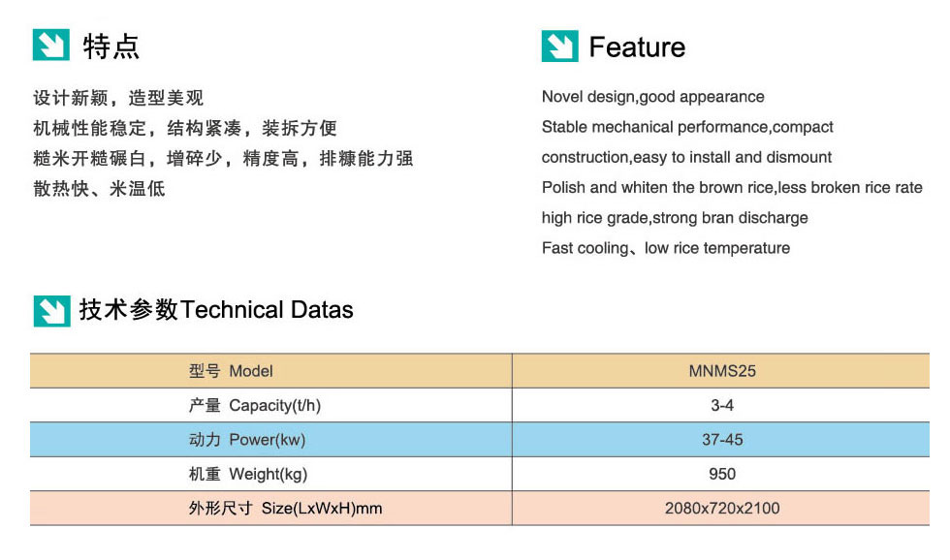Click the Feature heading text
The width and height of the screenshot is (950, 560).
click(x=637, y=47)
